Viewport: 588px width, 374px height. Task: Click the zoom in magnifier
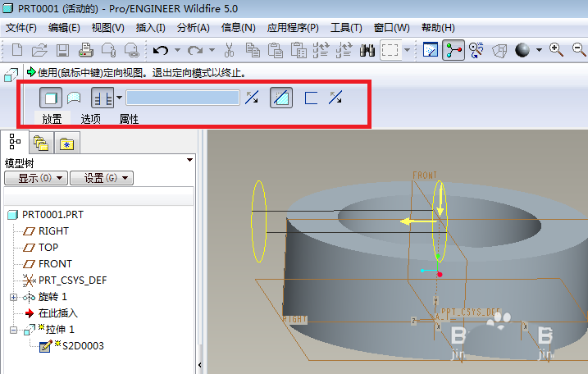556,50
